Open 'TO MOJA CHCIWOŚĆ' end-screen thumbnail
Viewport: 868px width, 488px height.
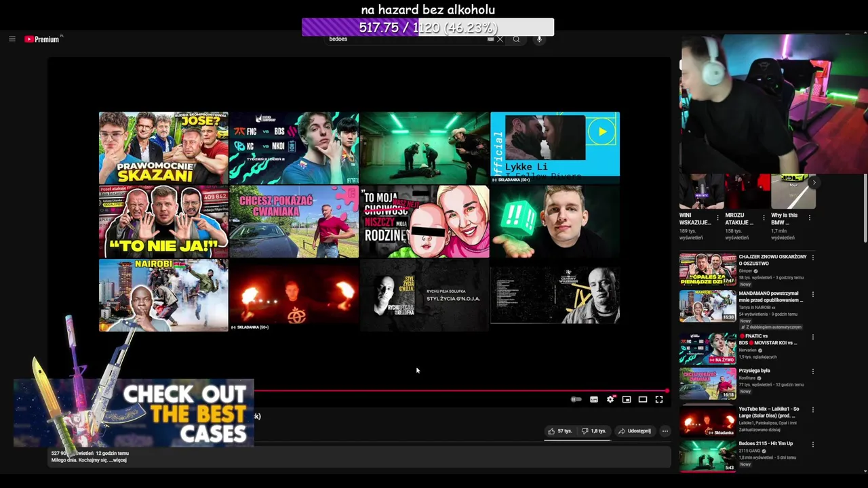[x=425, y=222]
